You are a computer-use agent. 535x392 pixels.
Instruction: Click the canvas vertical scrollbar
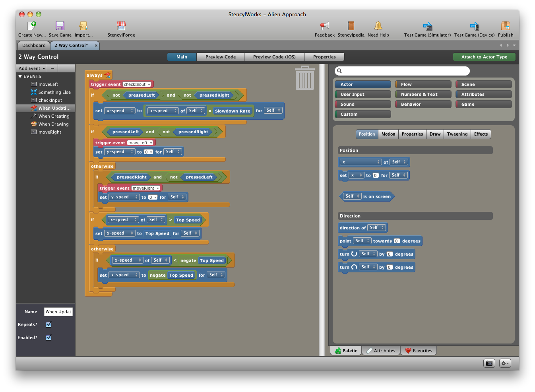[x=322, y=210]
